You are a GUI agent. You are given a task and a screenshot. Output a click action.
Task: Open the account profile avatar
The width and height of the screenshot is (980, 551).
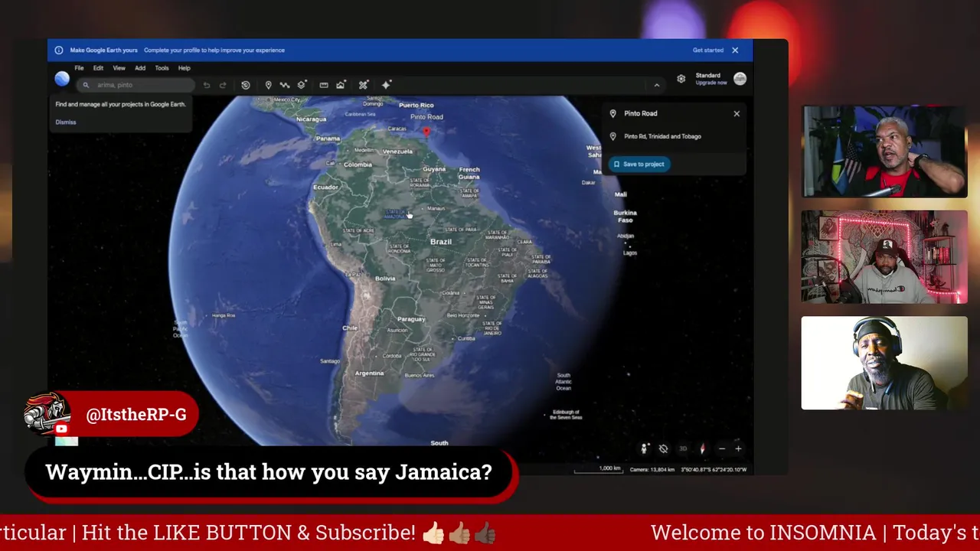[x=740, y=79]
